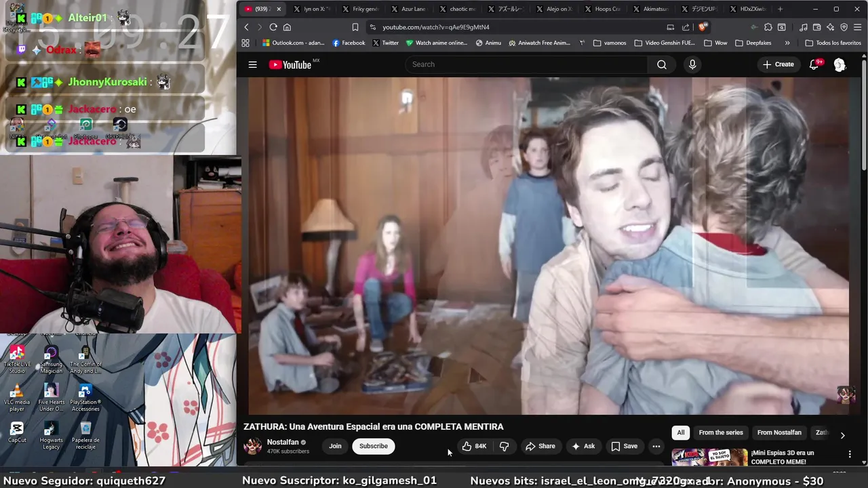Save the video to a playlist
The image size is (868, 488).
[x=624, y=446]
